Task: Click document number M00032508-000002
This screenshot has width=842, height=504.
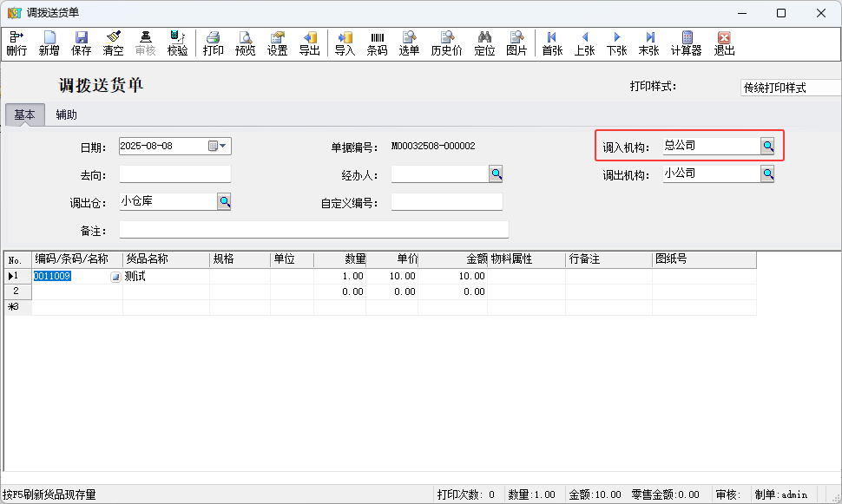Action: pyautogui.click(x=433, y=146)
